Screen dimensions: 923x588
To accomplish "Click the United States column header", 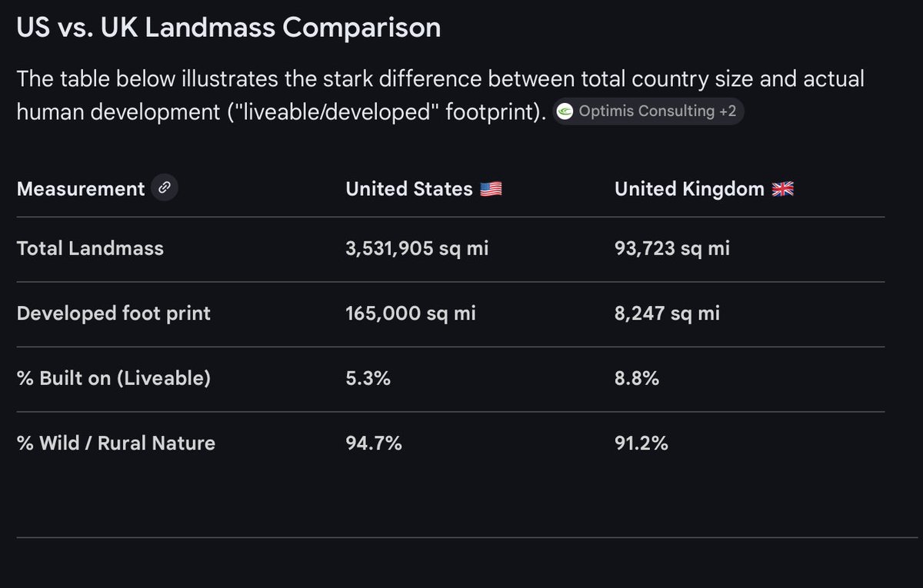I will point(409,189).
